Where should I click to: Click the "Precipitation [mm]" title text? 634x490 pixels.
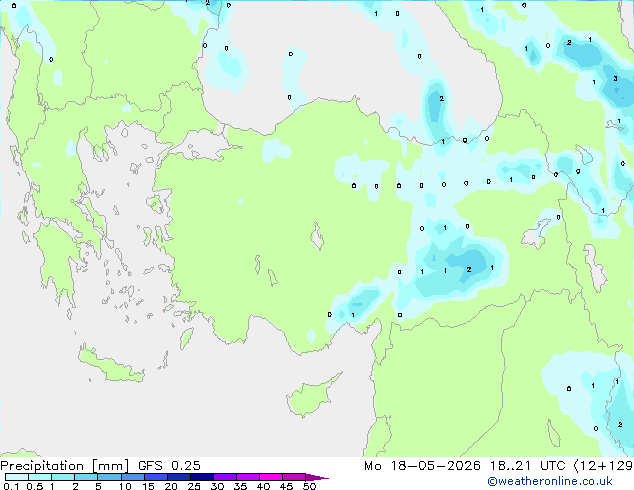65,466
